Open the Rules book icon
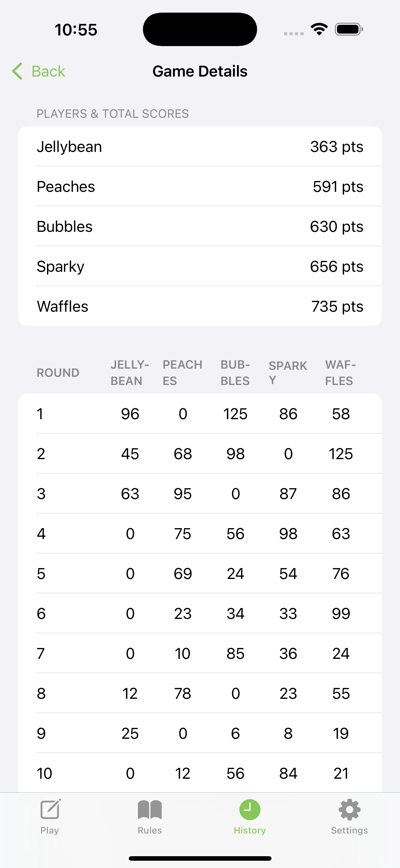This screenshot has height=868, width=400. click(150, 809)
